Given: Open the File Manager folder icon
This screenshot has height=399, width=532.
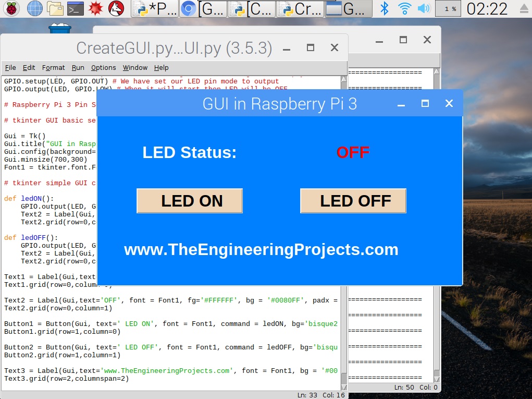Looking at the screenshot, I should point(55,8).
